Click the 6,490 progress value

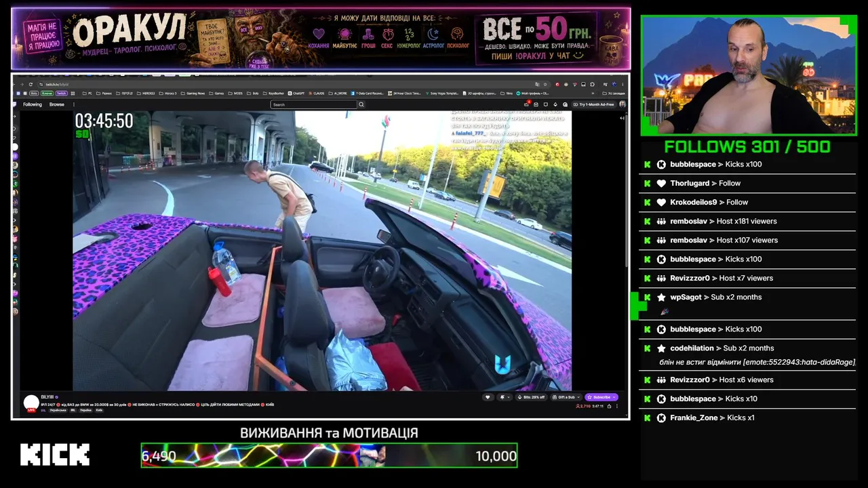(x=159, y=456)
